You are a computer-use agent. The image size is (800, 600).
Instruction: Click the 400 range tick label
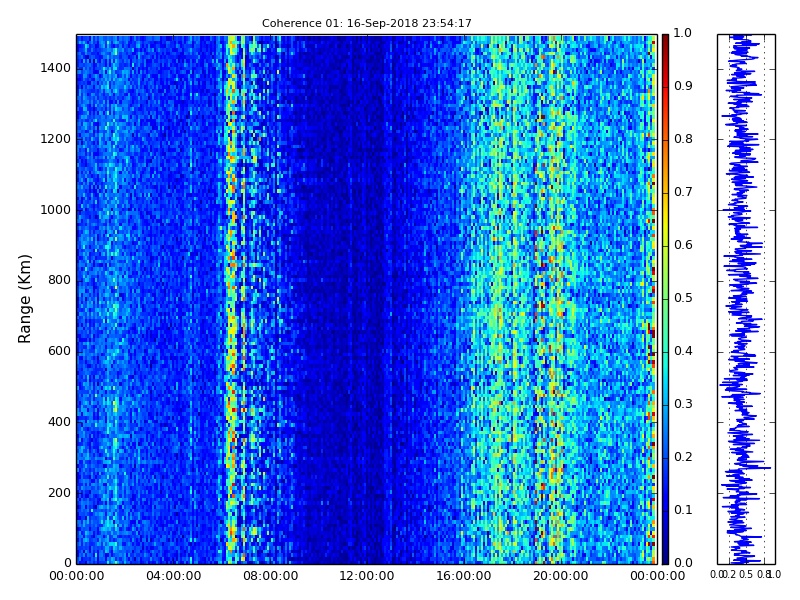59,422
